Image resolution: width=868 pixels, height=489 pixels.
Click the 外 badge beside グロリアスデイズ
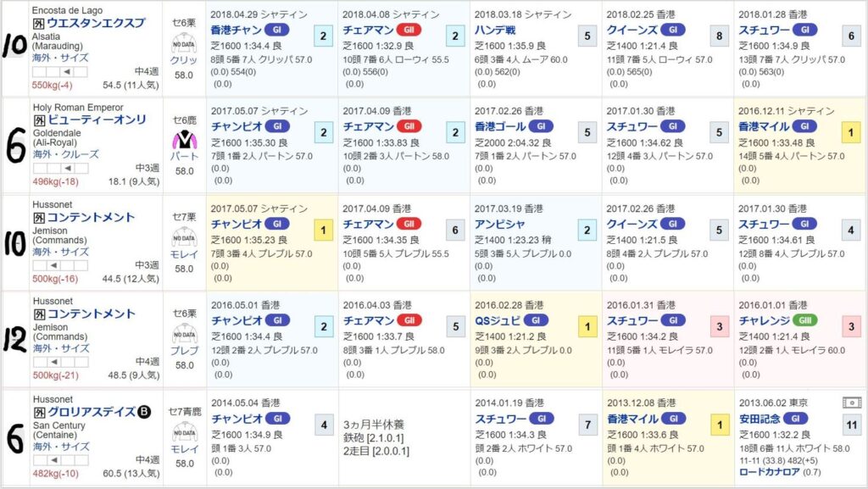(39, 413)
